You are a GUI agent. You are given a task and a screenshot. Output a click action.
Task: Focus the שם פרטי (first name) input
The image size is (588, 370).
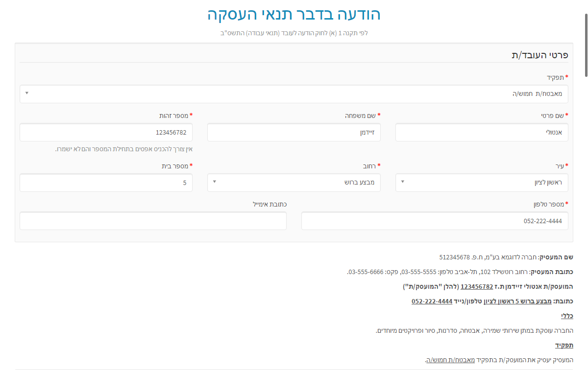pyautogui.click(x=481, y=132)
